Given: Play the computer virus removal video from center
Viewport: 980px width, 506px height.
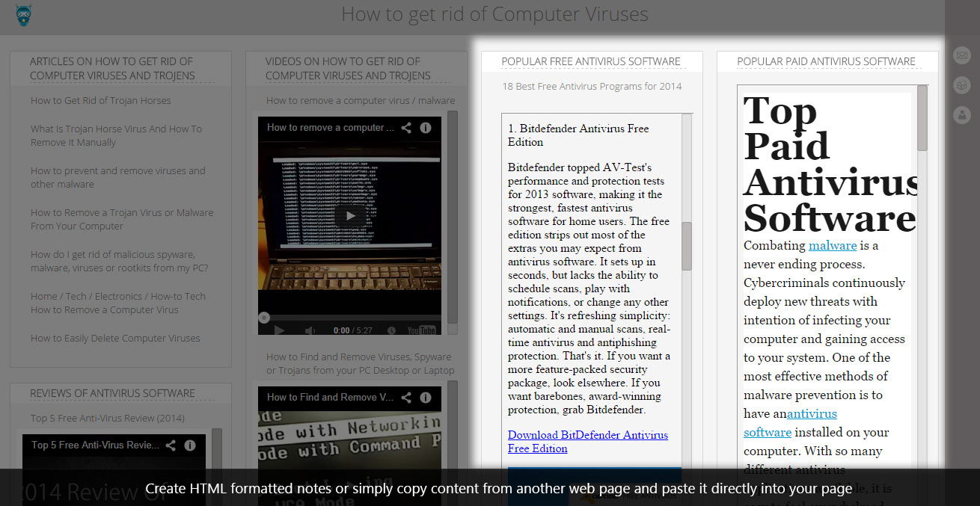Looking at the screenshot, I should click(x=349, y=216).
